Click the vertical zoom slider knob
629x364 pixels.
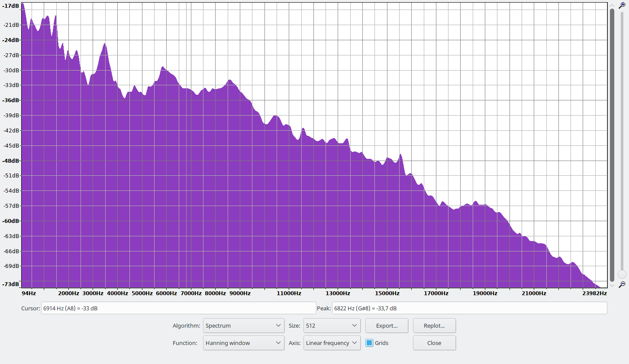pyautogui.click(x=622, y=274)
